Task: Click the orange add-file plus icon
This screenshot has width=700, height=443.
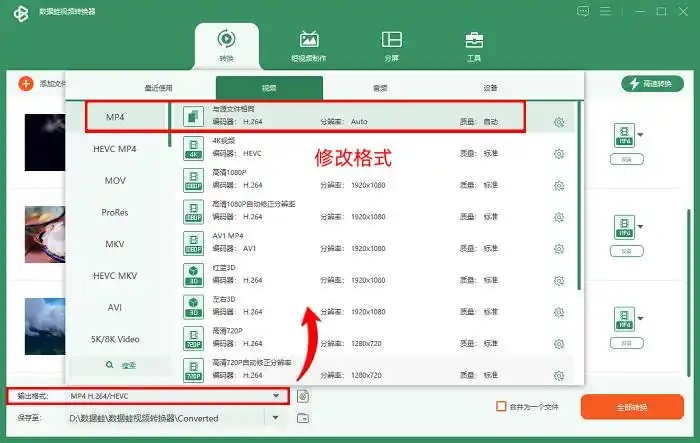Action: click(x=26, y=84)
